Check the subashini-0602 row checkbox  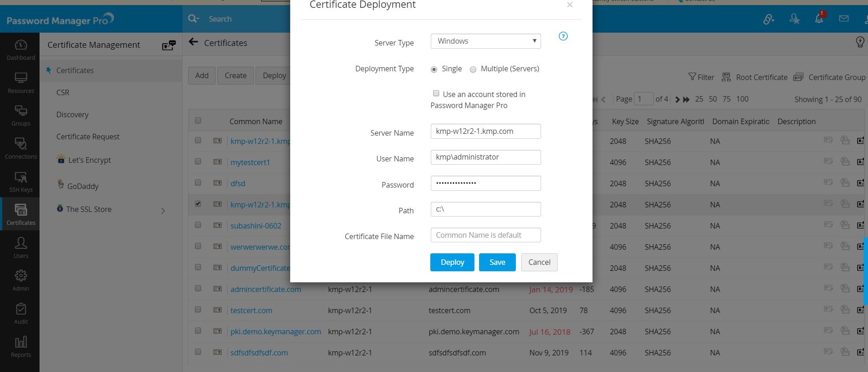click(x=198, y=225)
